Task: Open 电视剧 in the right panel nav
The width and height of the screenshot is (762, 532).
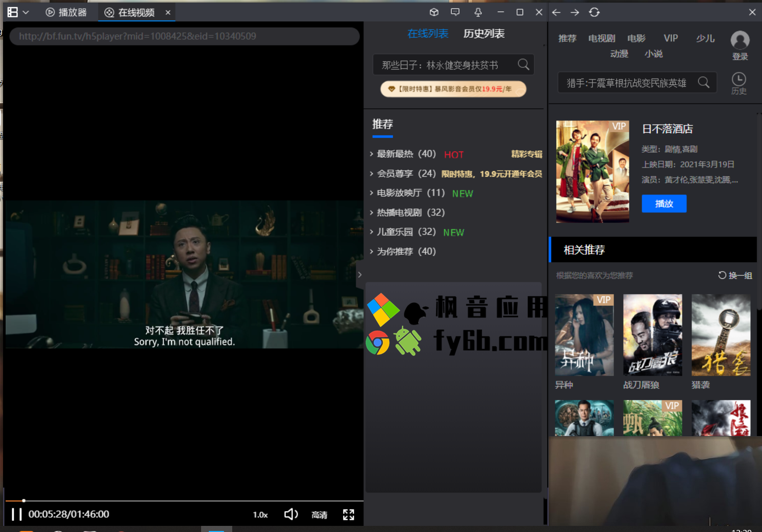Action: coord(602,38)
